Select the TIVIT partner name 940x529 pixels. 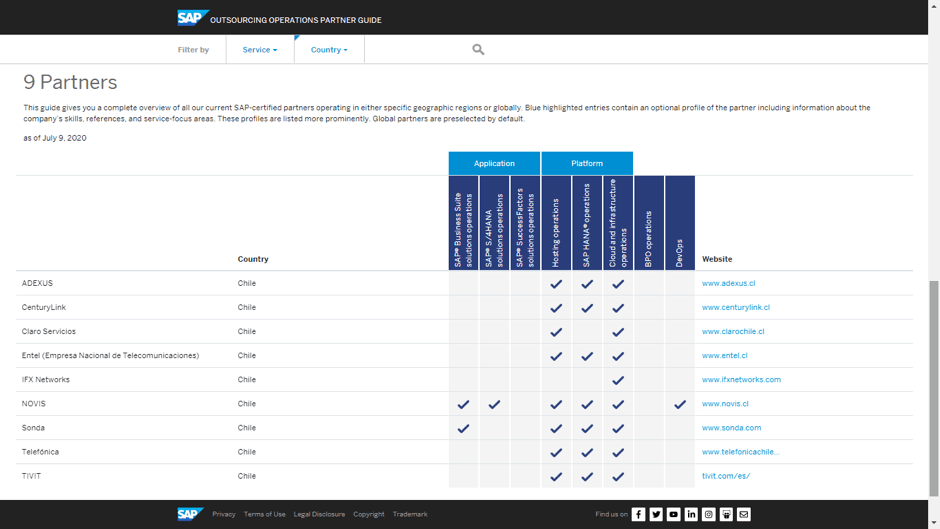pos(31,476)
